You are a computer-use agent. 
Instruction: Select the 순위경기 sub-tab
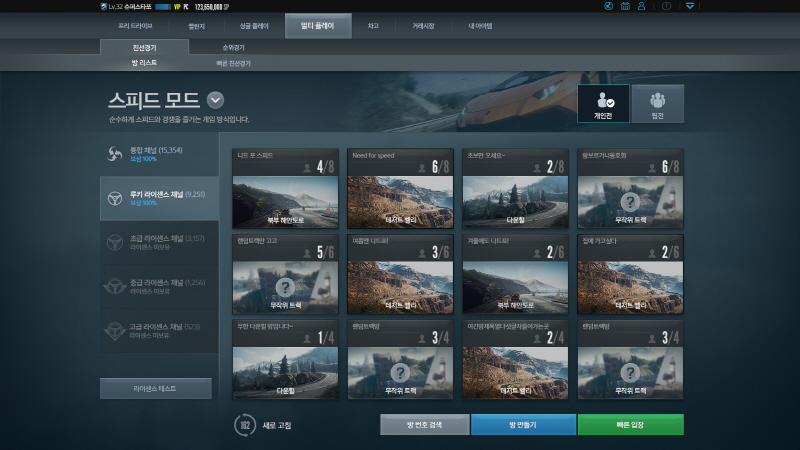click(x=233, y=47)
